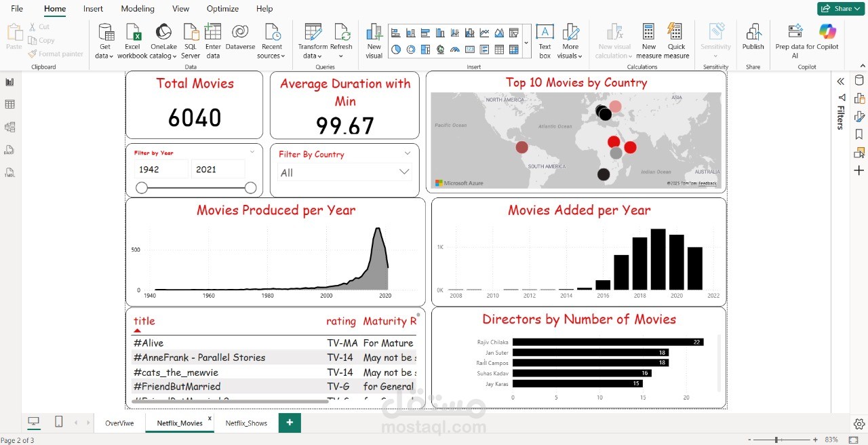Publish the report

753,37
